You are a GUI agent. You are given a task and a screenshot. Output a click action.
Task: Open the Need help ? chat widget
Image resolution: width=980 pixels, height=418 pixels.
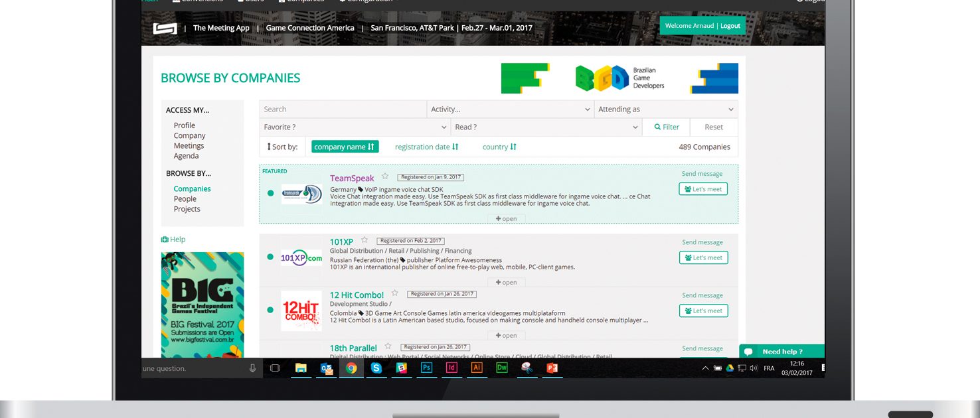[781, 352]
